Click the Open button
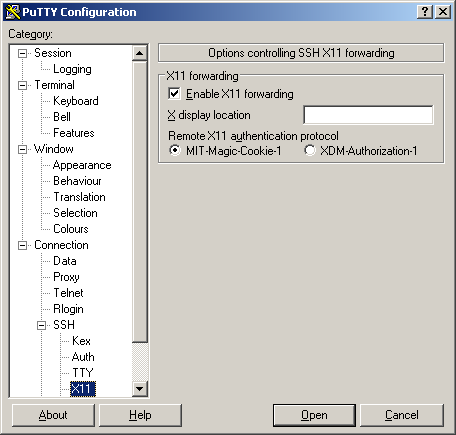The image size is (456, 435). click(314, 415)
